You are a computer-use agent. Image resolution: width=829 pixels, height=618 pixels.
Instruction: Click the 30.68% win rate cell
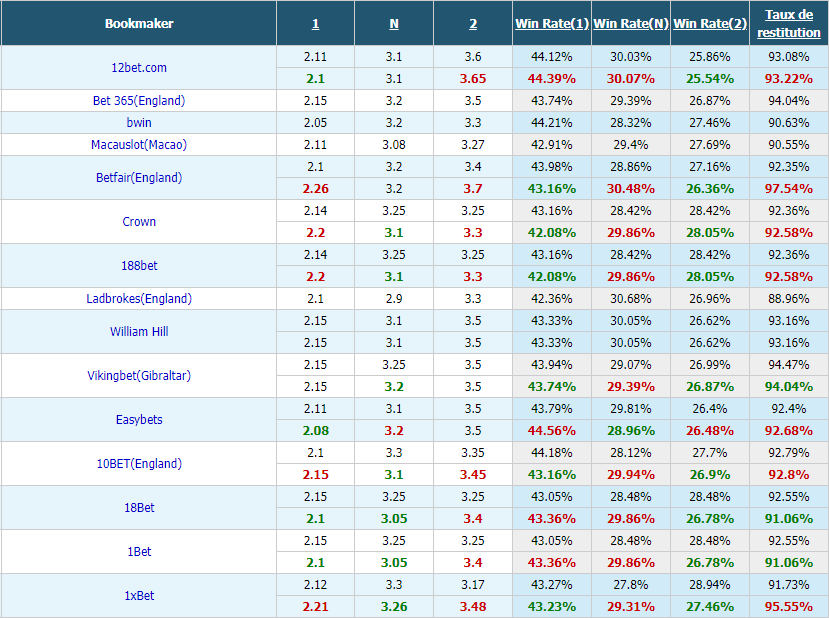pyautogui.click(x=631, y=299)
